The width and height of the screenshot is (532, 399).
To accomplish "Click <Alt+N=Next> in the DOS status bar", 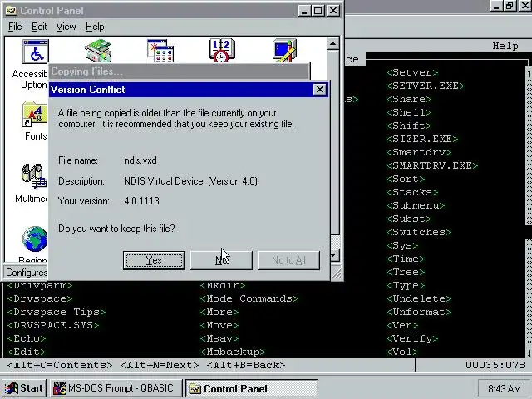I will pos(160,365).
